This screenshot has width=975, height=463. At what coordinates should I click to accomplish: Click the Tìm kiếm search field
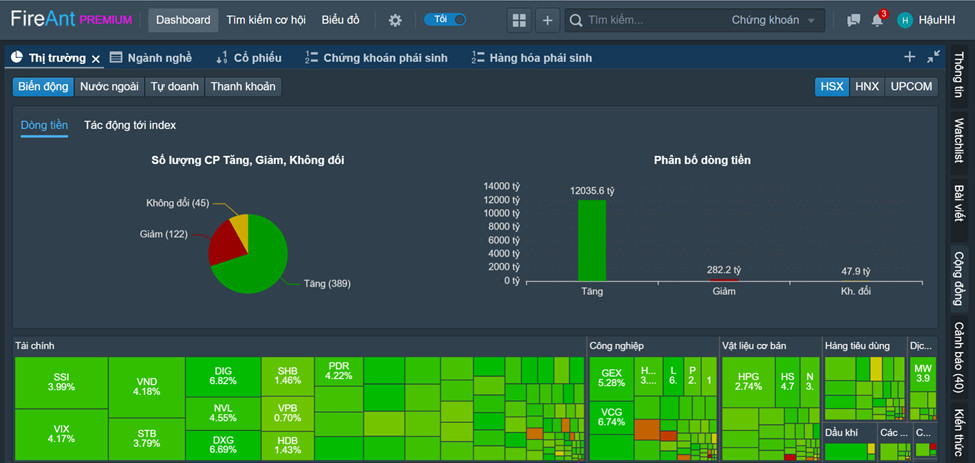[x=650, y=20]
